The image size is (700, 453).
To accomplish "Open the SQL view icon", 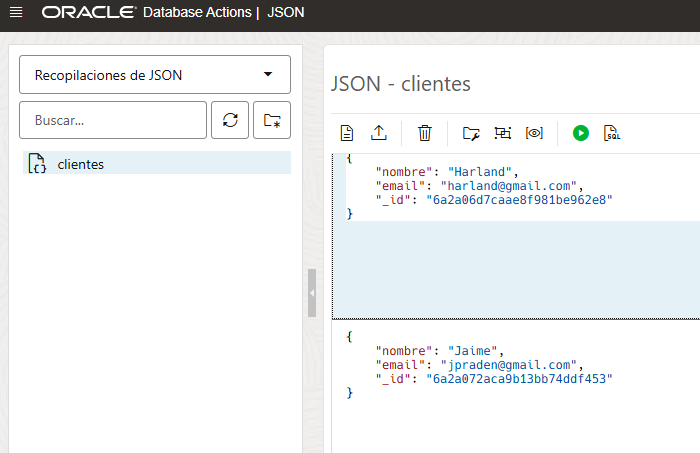I will pos(612,133).
